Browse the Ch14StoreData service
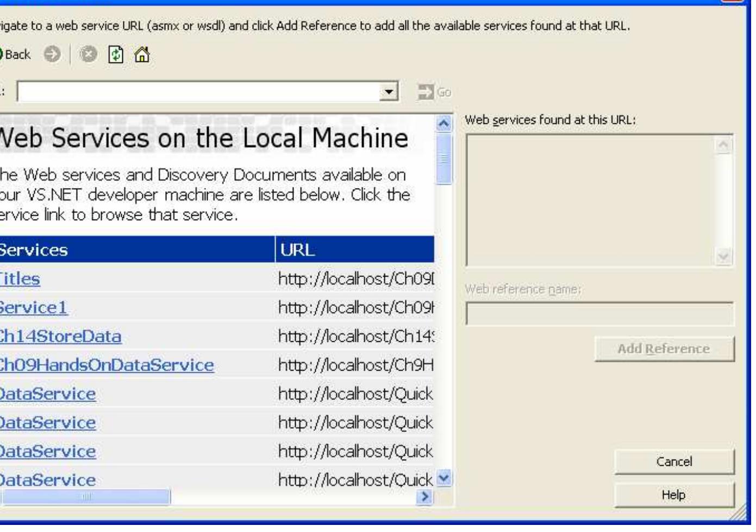Image resolution: width=756 pixels, height=532 pixels. point(60,336)
